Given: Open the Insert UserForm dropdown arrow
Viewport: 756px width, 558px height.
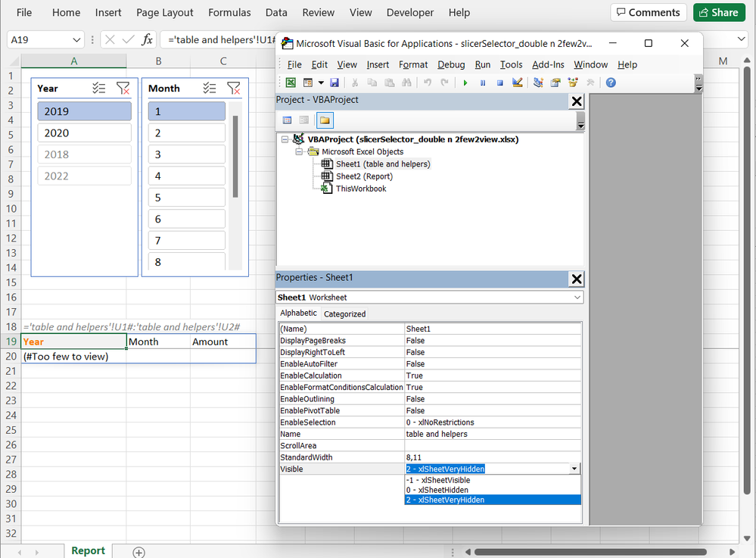Looking at the screenshot, I should tap(321, 83).
